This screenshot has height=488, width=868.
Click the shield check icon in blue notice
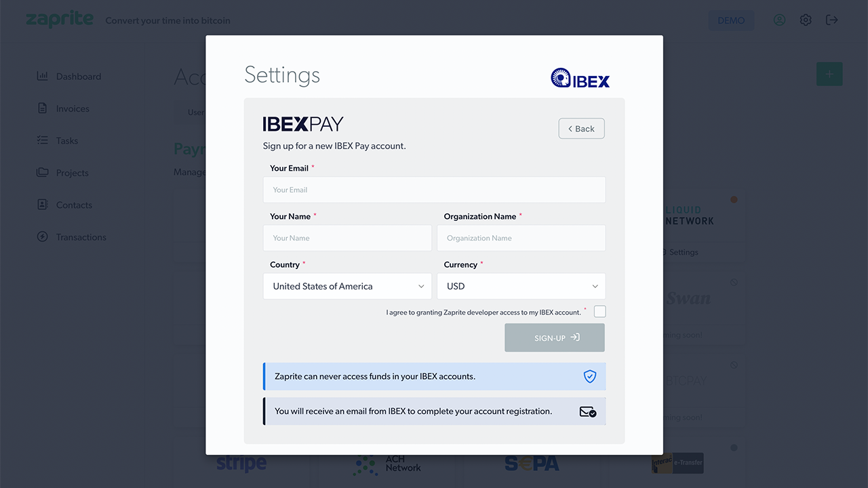(590, 376)
